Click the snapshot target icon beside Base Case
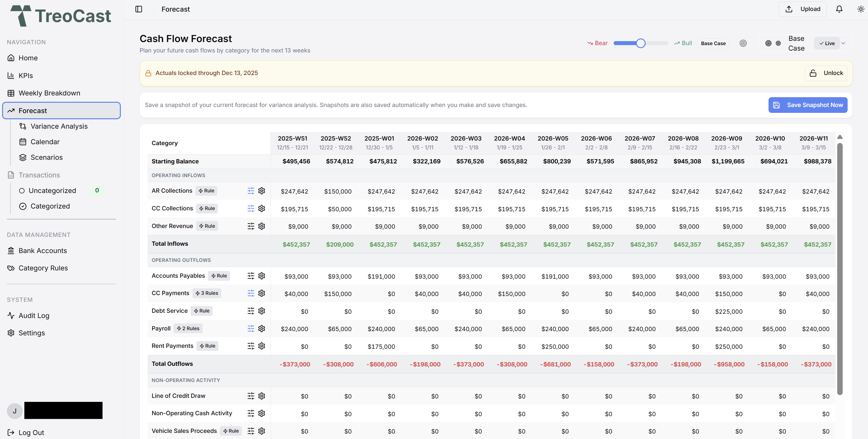The image size is (868, 439). [x=743, y=43]
